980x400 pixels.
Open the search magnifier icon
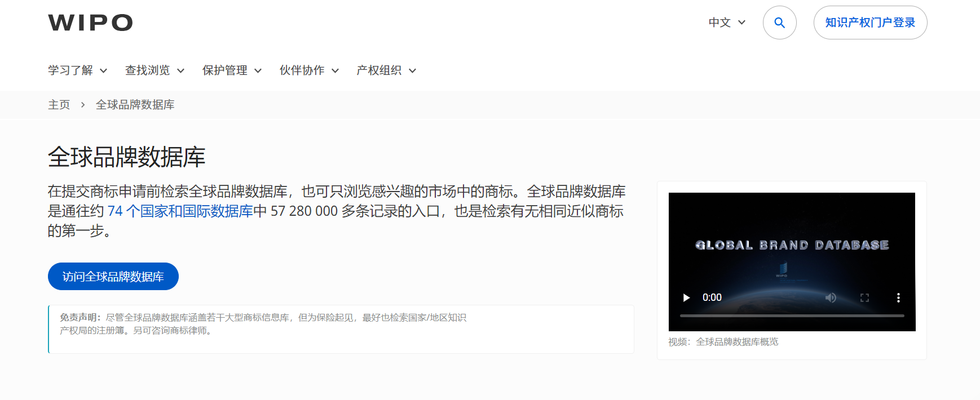pos(779,23)
